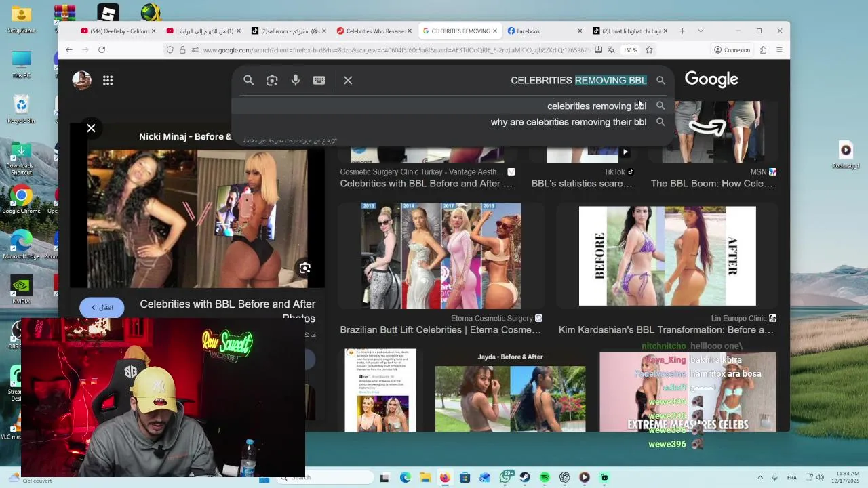The height and width of the screenshot is (488, 868).
Task: Reload the page in Firefox
Action: point(102,49)
